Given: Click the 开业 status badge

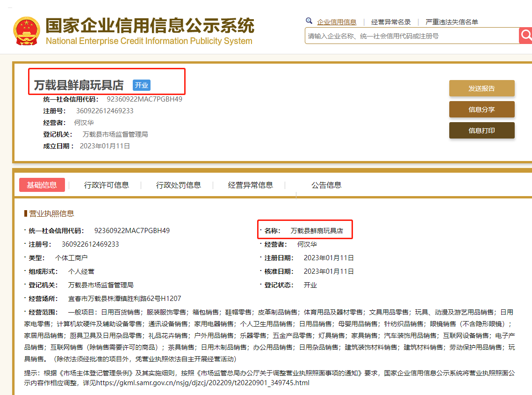Looking at the screenshot, I should [x=142, y=85].
